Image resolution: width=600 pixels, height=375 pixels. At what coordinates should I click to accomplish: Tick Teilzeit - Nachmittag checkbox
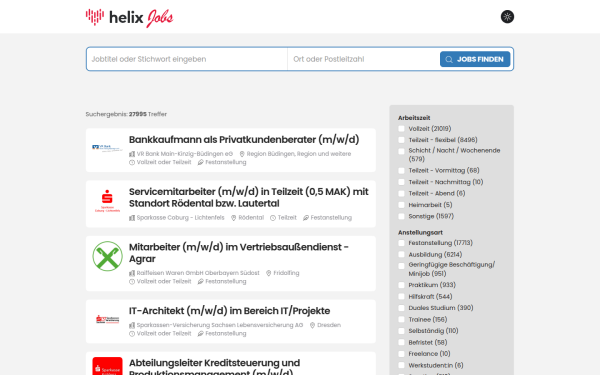401,182
